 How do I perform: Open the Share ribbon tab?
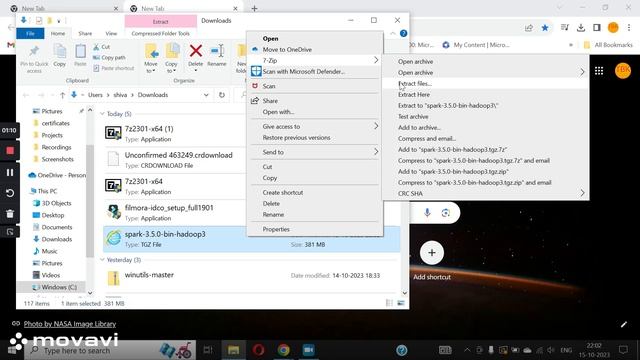click(x=85, y=33)
